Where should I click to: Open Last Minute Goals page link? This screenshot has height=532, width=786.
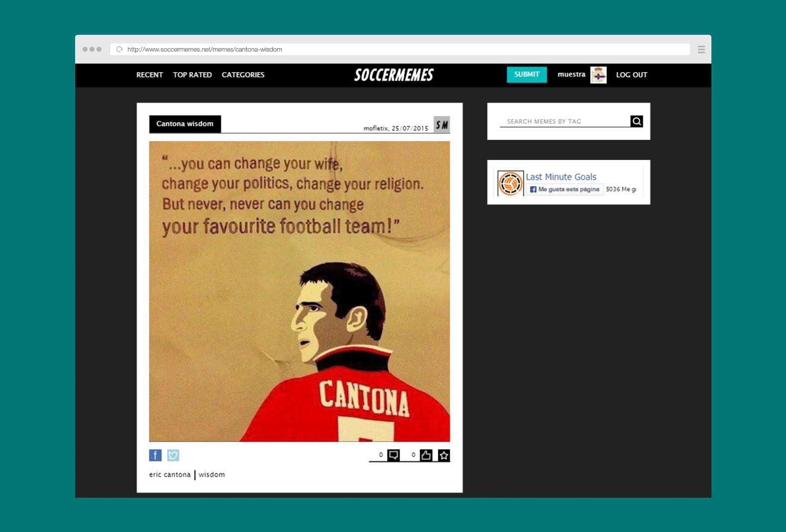561,177
